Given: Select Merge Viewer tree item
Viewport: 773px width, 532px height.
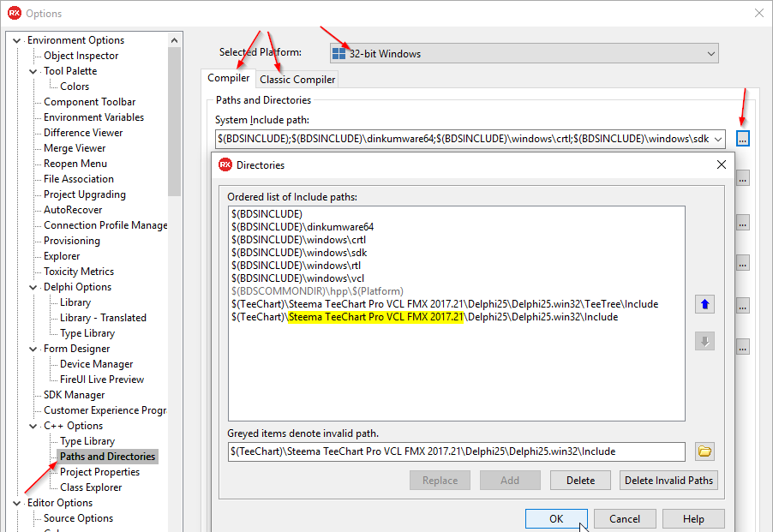Looking at the screenshot, I should 75,148.
